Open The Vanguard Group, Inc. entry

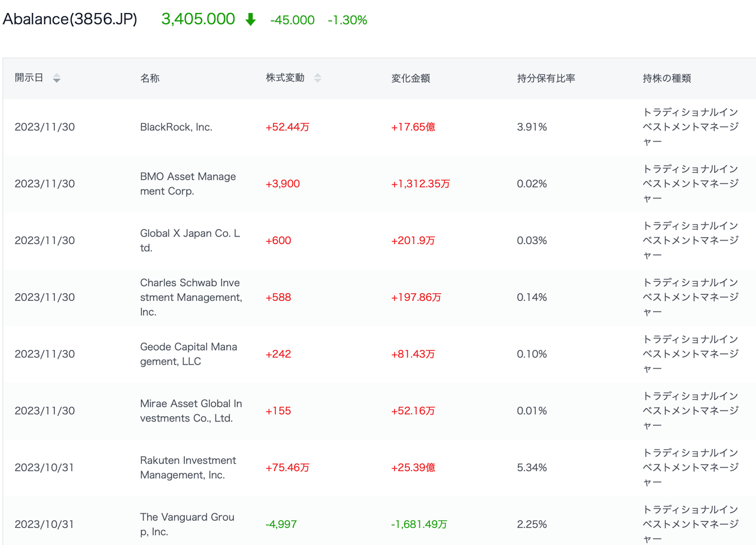(187, 524)
